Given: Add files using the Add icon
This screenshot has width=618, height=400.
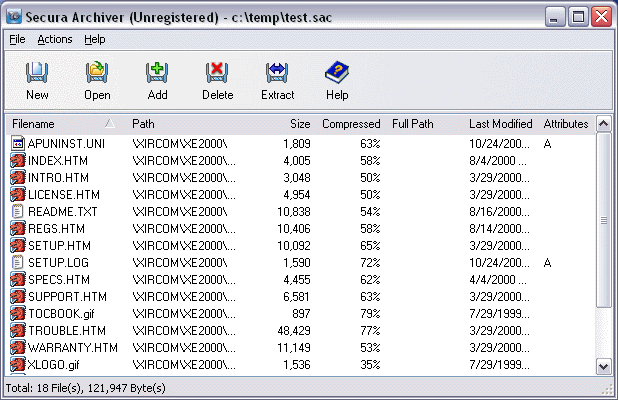Looking at the screenshot, I should pyautogui.click(x=157, y=73).
